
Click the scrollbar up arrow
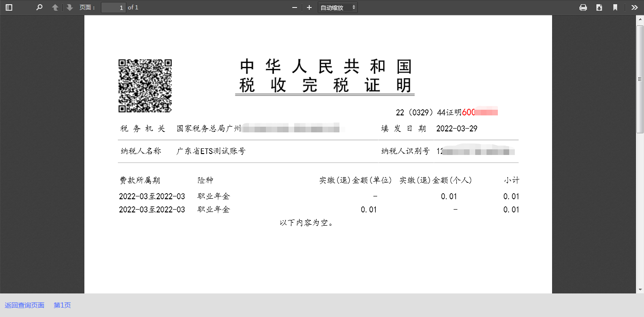click(x=640, y=19)
